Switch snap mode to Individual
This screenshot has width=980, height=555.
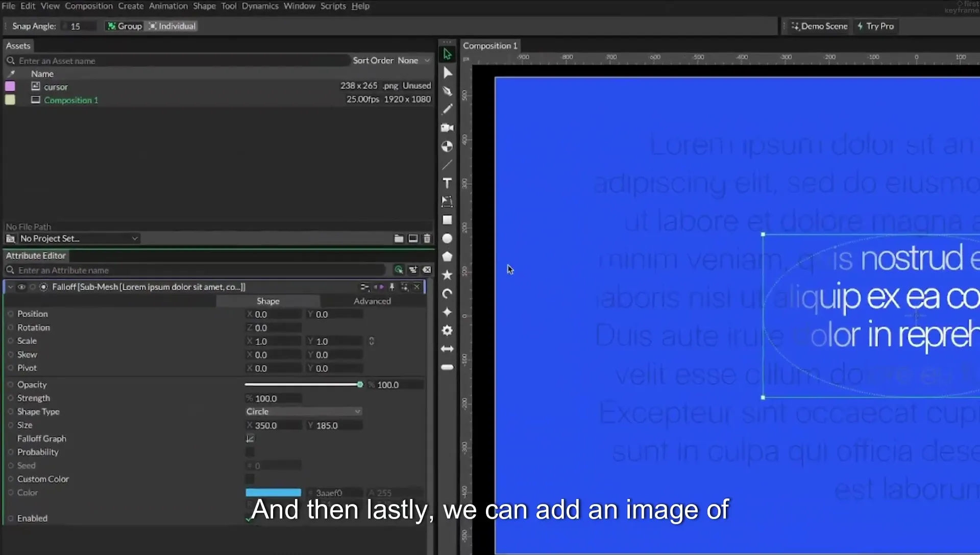point(172,26)
